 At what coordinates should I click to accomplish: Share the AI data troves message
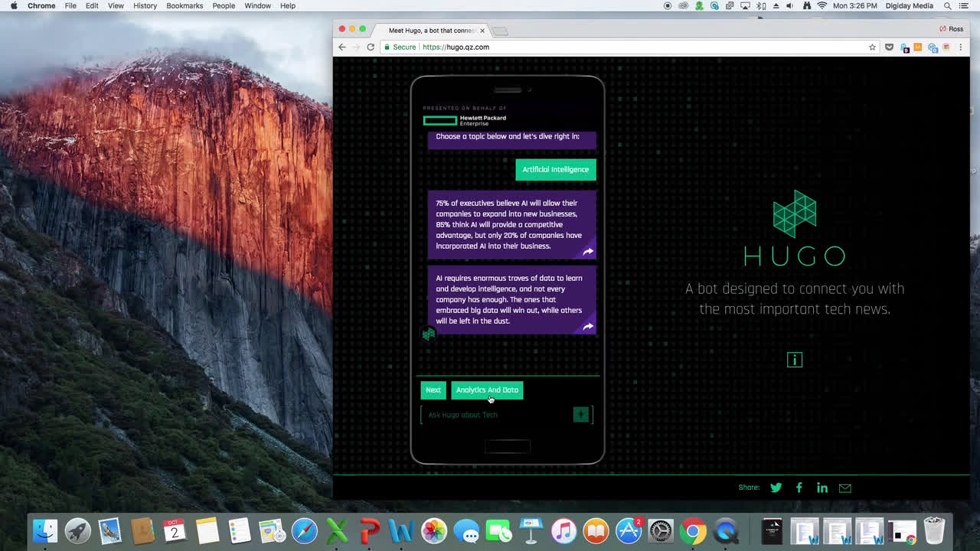(588, 326)
